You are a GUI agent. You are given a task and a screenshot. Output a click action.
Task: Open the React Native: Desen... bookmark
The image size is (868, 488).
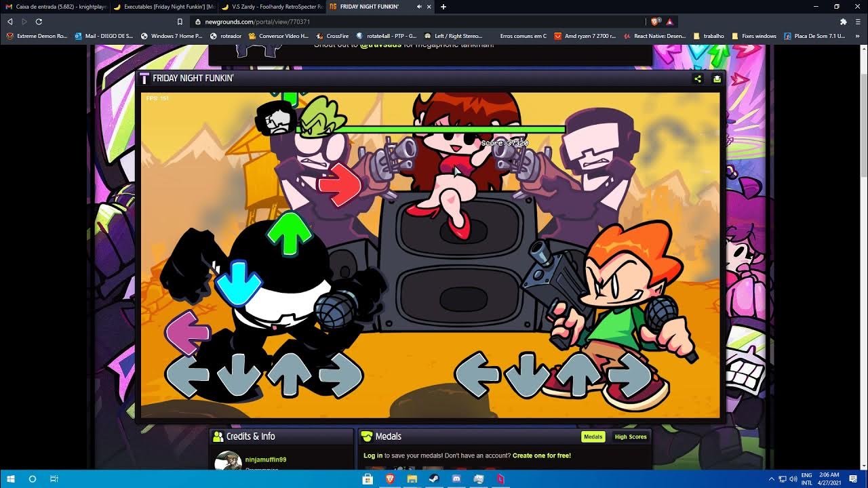[x=654, y=36]
